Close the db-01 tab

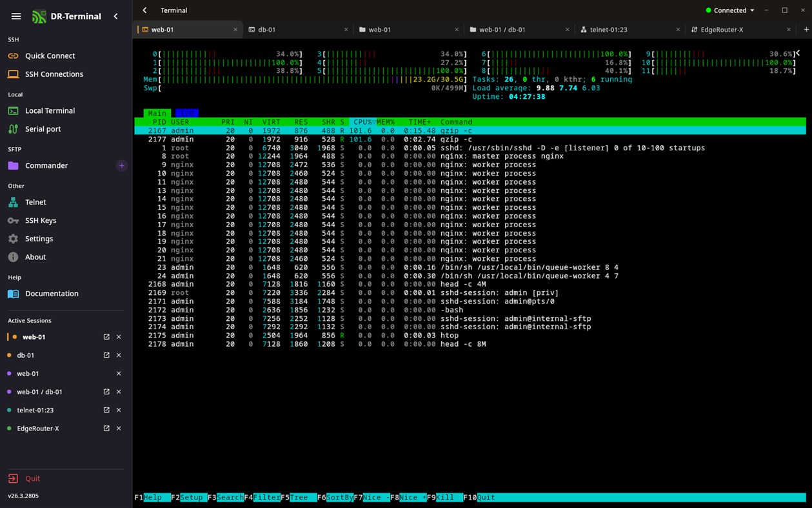346,30
